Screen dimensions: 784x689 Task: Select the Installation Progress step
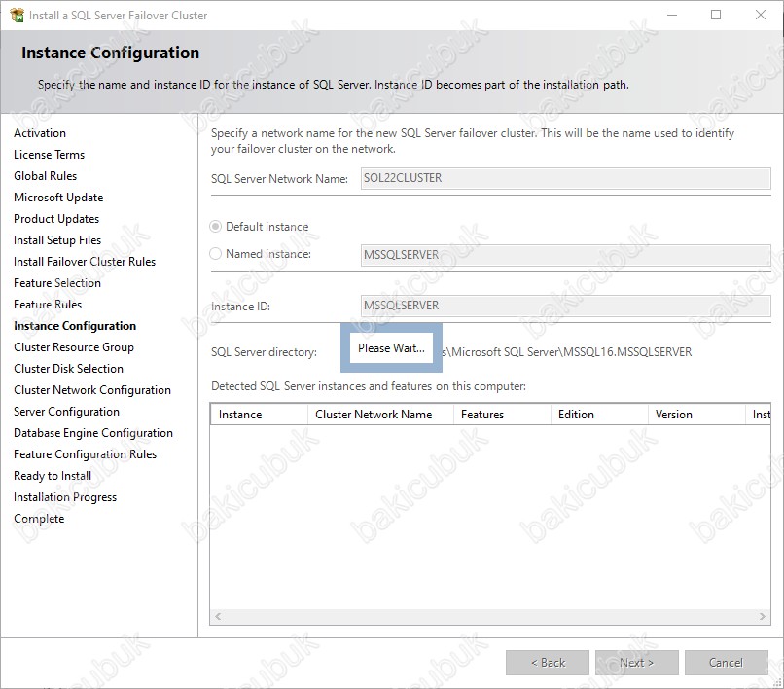pos(65,497)
